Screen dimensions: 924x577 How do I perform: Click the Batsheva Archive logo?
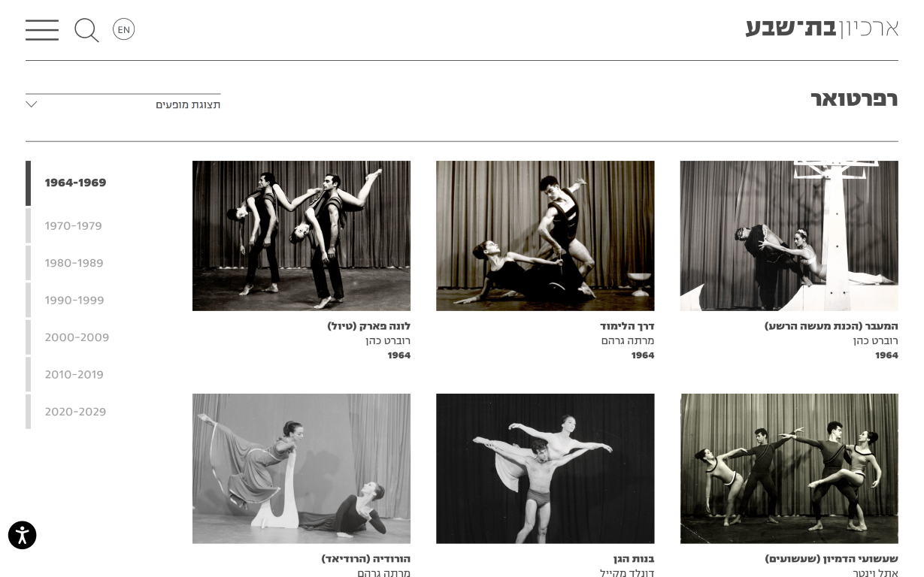point(821,28)
